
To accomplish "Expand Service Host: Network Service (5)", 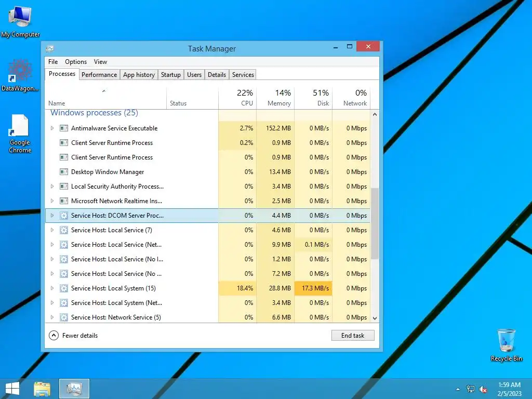I will click(x=52, y=317).
